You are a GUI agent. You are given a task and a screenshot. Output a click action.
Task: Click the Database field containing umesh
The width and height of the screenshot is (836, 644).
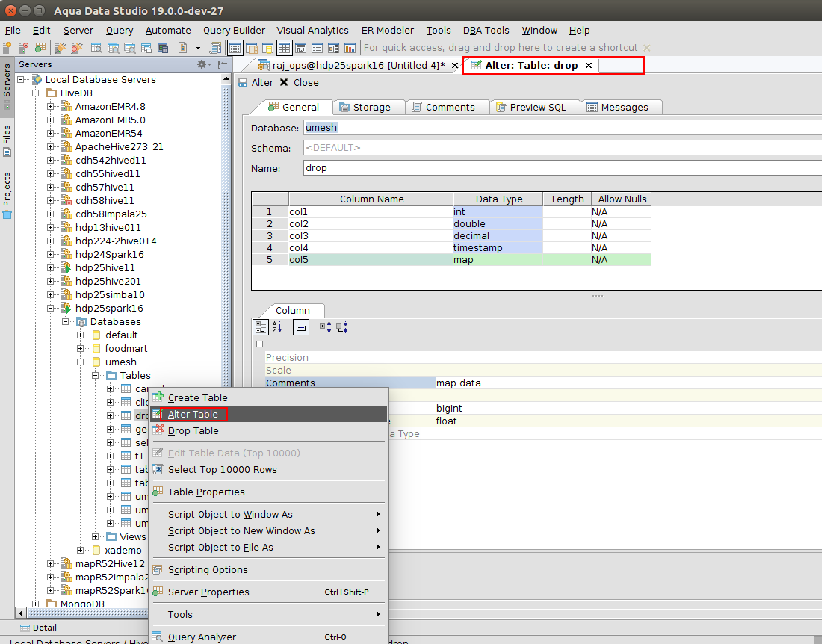563,128
